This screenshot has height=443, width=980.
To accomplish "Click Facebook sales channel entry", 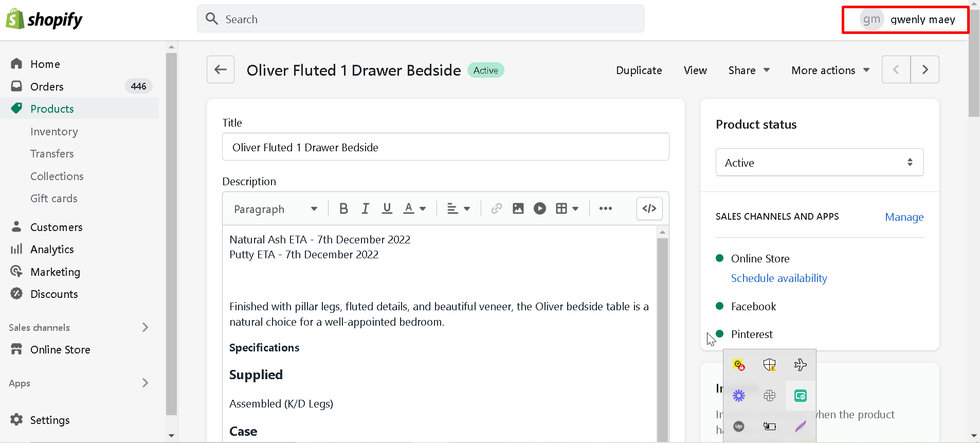I will (753, 306).
